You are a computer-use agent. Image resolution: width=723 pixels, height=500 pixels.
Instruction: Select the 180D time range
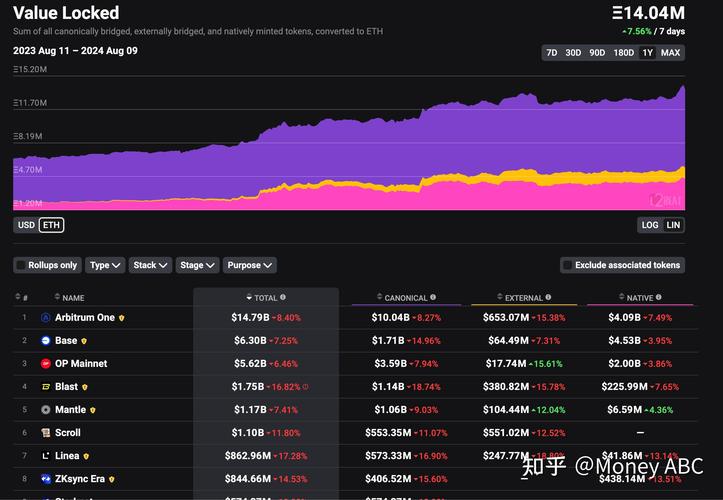(623, 53)
